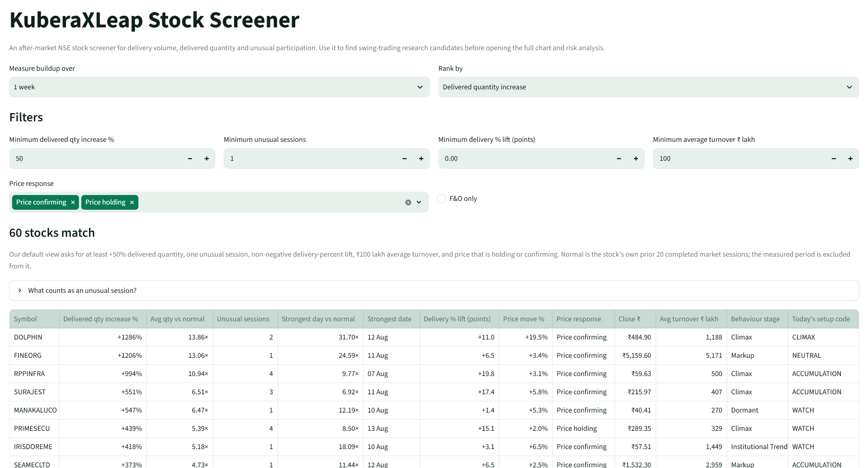Click the ₹5,159.60 close price cell
The image size is (868, 468).
point(635,355)
